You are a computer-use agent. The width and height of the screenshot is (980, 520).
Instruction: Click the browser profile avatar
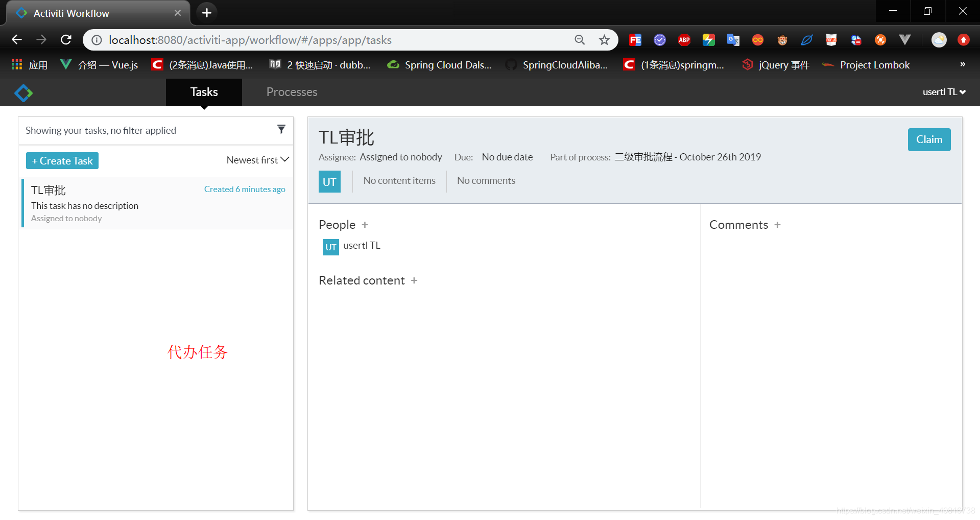click(x=939, y=40)
